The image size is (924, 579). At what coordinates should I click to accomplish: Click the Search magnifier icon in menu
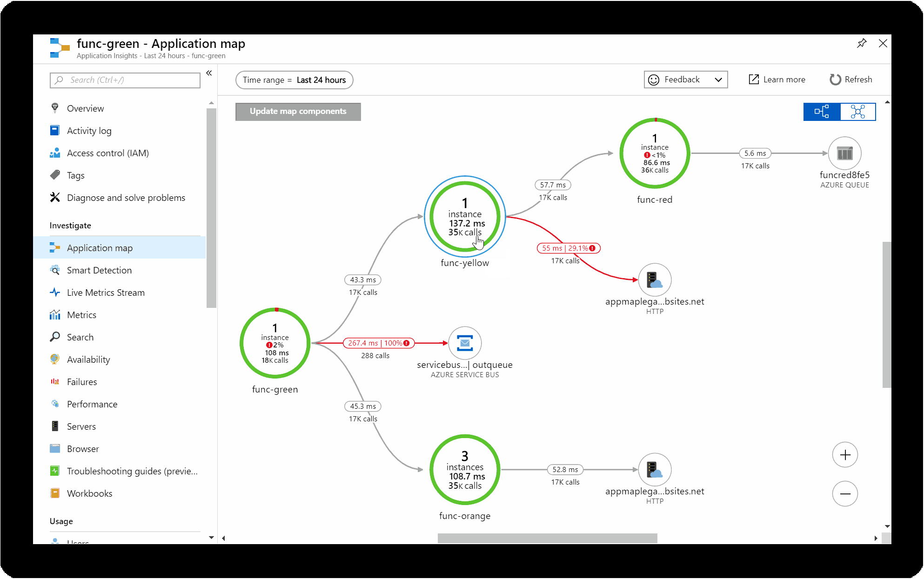point(55,337)
